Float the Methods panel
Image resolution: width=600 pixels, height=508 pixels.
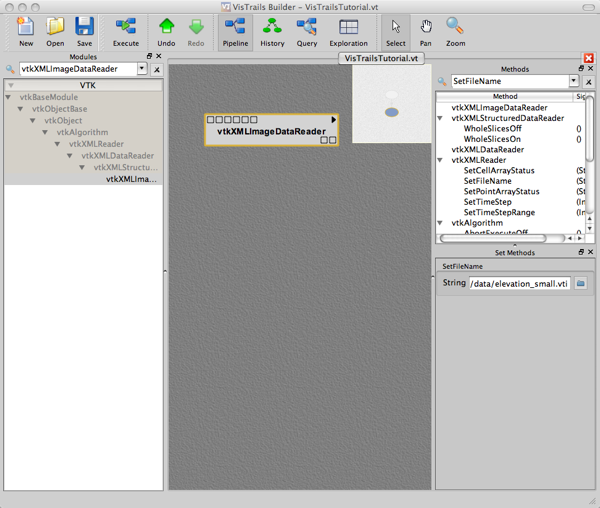[x=581, y=68]
